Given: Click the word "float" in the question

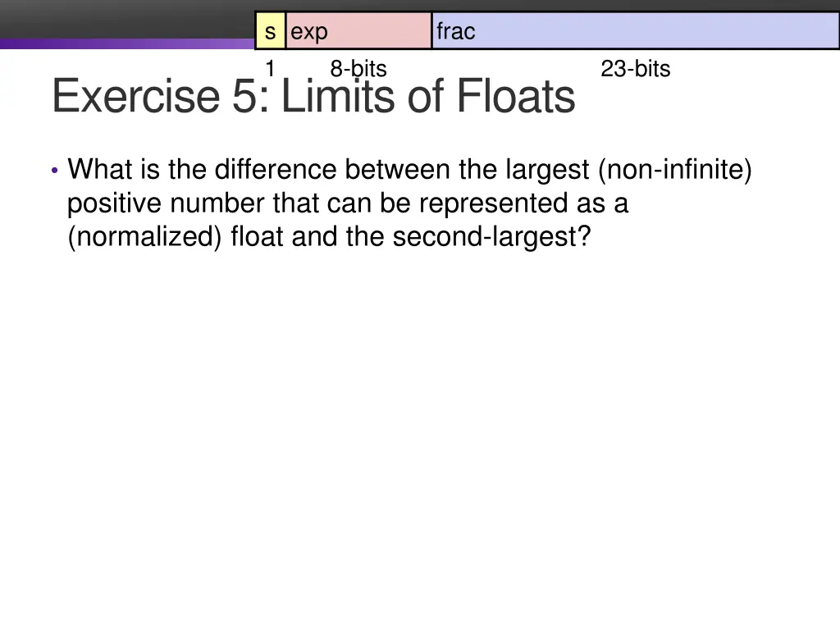Looking at the screenshot, I should point(257,236).
